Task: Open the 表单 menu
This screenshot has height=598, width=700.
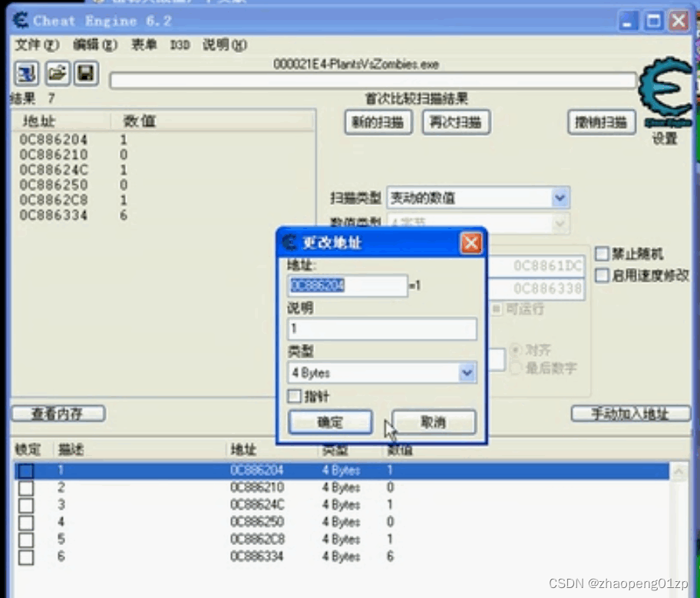Action: coord(144,45)
